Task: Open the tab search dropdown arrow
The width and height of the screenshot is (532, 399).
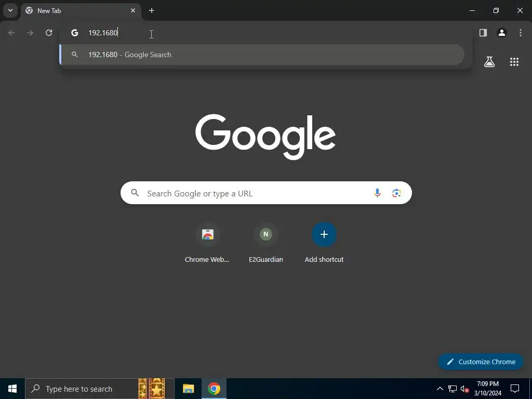Action: click(x=10, y=10)
